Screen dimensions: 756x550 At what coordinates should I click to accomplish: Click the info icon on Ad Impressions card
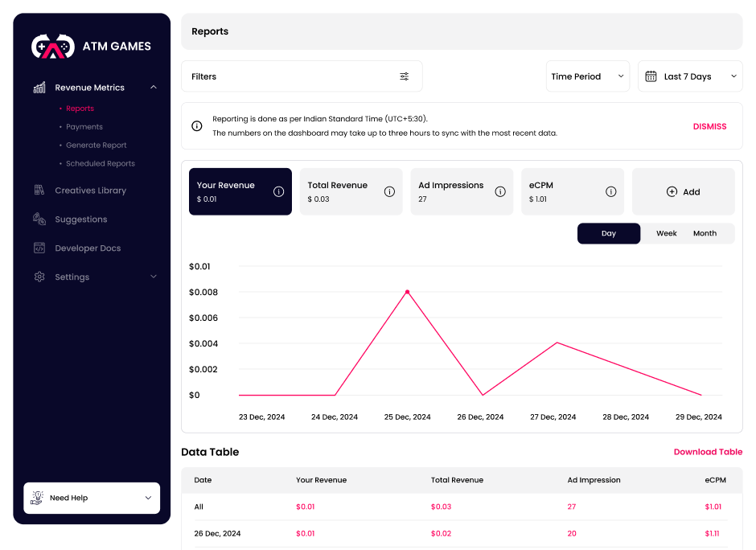tap(500, 191)
